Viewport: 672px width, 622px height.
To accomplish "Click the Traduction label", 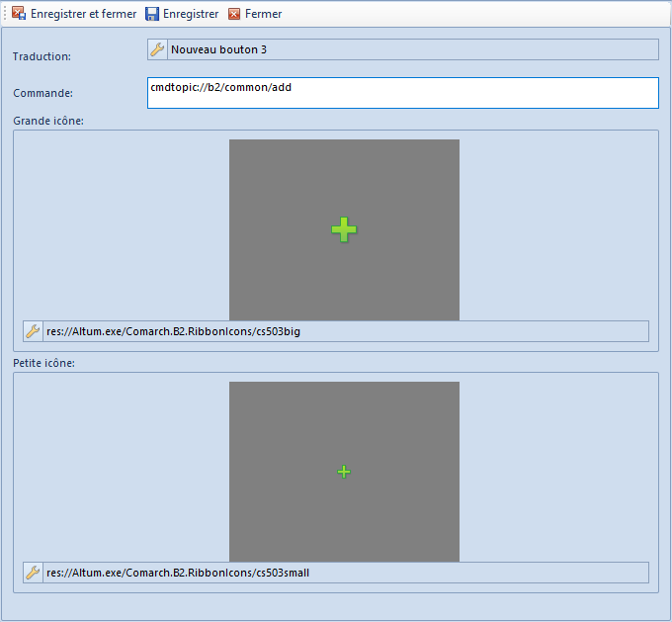I will point(42,56).
